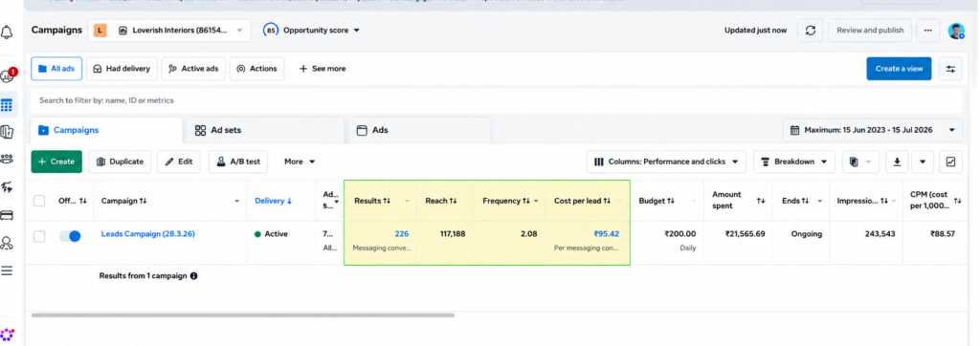Screen dimensions: 980x346
Task: Open the user profile avatar
Action: (x=956, y=31)
